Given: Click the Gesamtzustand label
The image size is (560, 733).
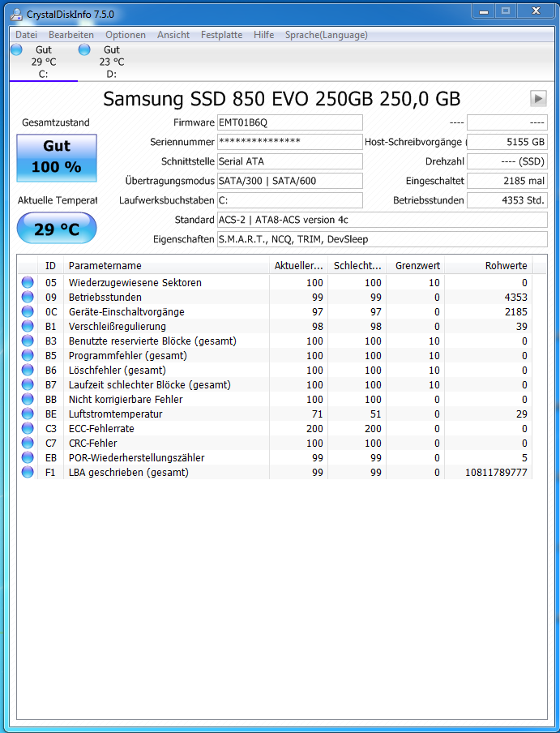Looking at the screenshot, I should (x=56, y=122).
